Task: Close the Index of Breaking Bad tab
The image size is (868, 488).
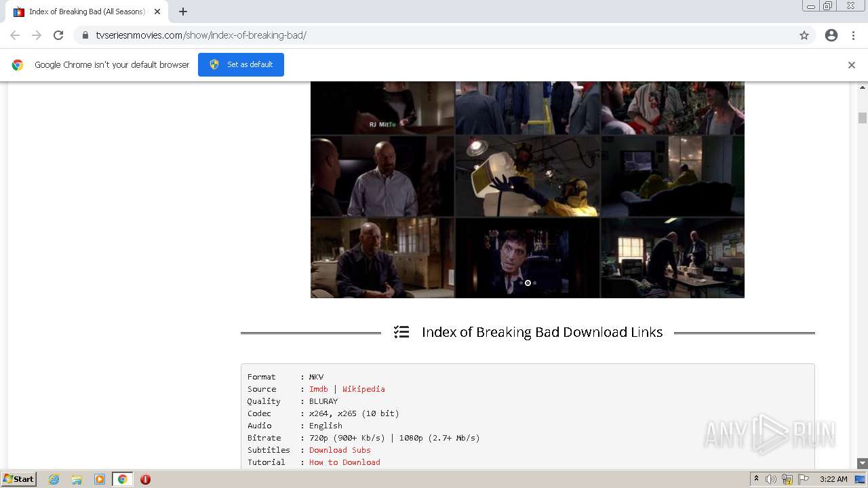Action: (x=157, y=12)
